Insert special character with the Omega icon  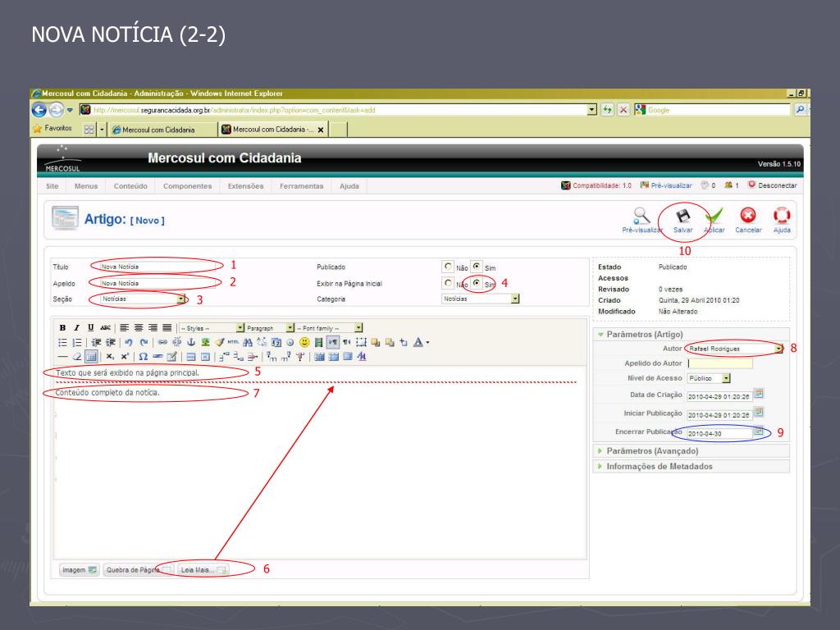tap(143, 357)
